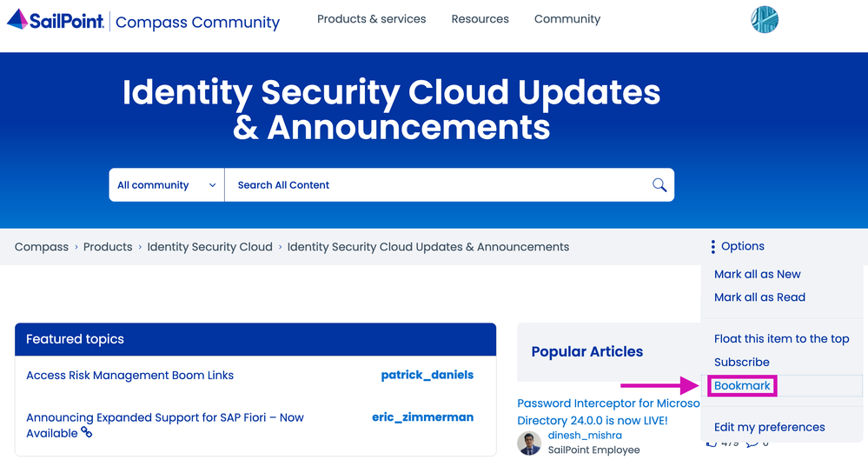Image resolution: width=868 pixels, height=460 pixels.
Task: Open the Community menu
Action: point(567,19)
